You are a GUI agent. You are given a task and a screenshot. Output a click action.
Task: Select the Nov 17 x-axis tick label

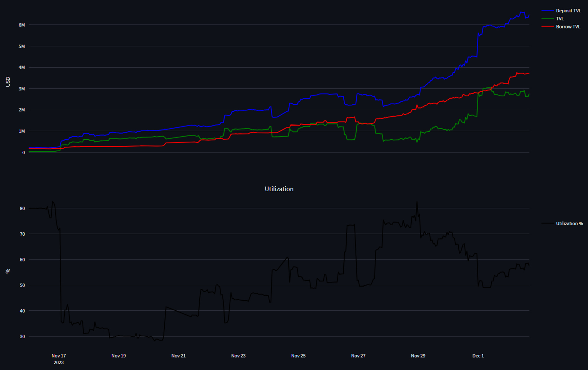[x=59, y=356]
